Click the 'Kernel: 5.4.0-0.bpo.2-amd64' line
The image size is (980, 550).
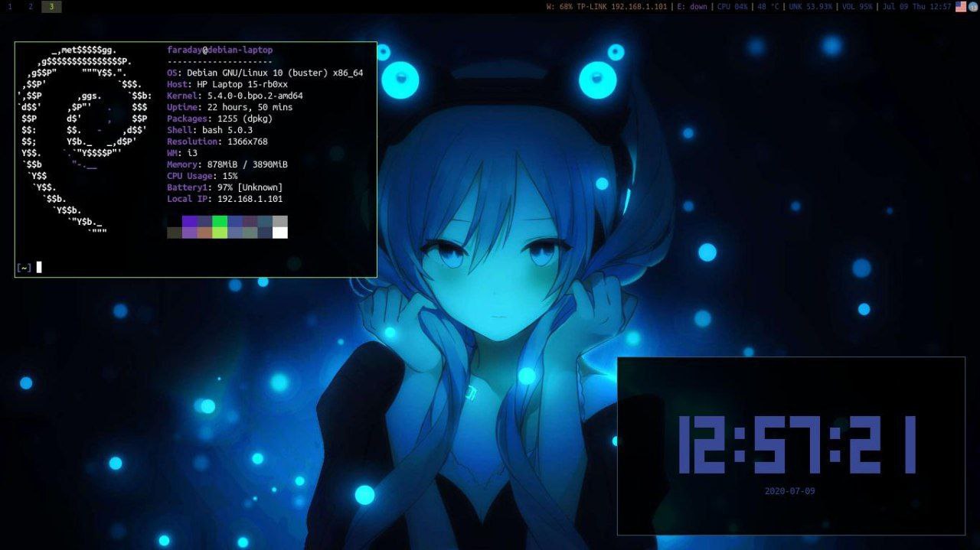(235, 96)
